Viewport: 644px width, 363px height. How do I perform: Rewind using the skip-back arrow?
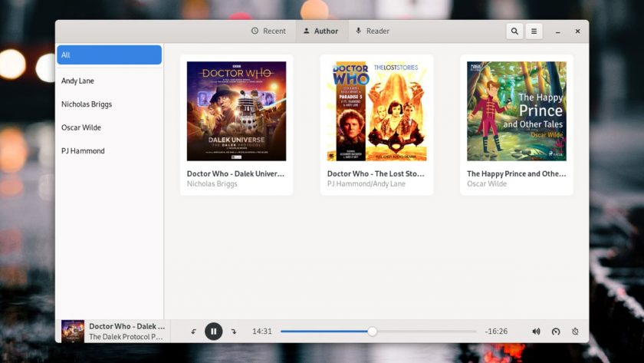(193, 332)
